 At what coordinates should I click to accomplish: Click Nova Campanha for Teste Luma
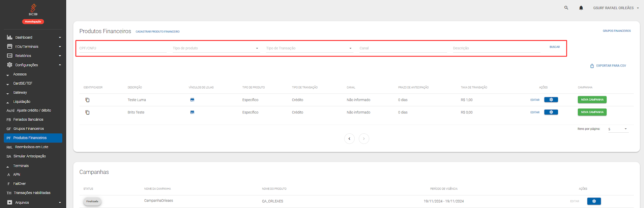point(592,100)
